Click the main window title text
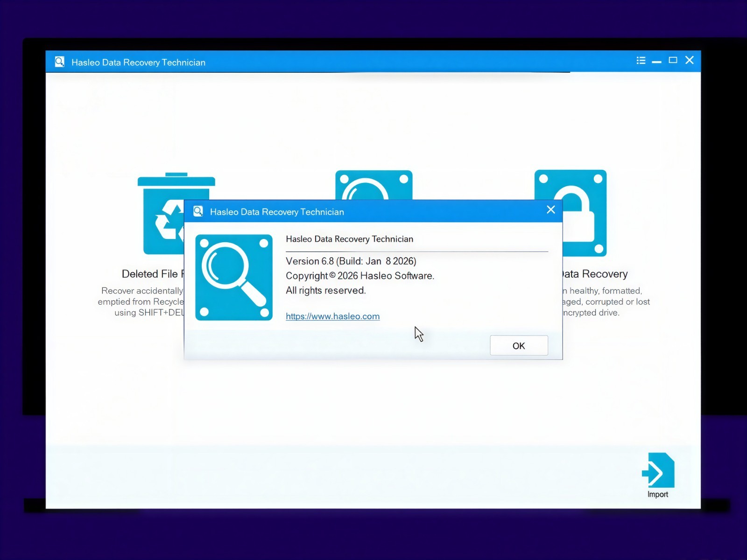 (138, 63)
